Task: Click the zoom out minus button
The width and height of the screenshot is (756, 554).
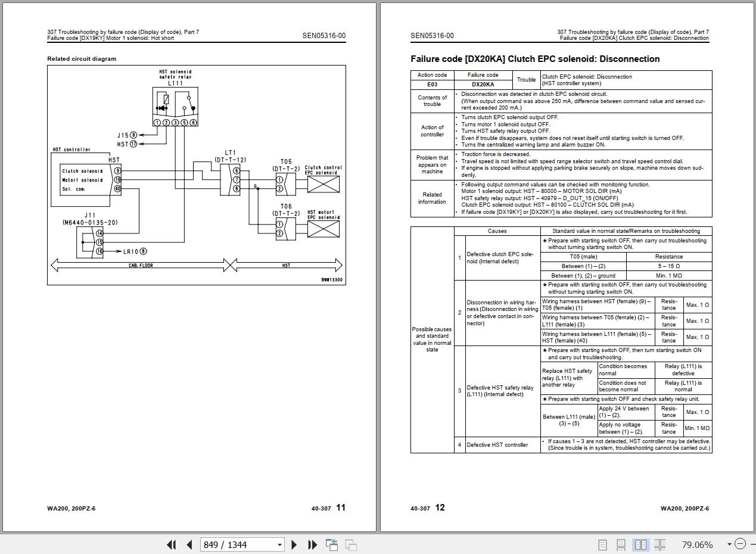Action: click(740, 544)
